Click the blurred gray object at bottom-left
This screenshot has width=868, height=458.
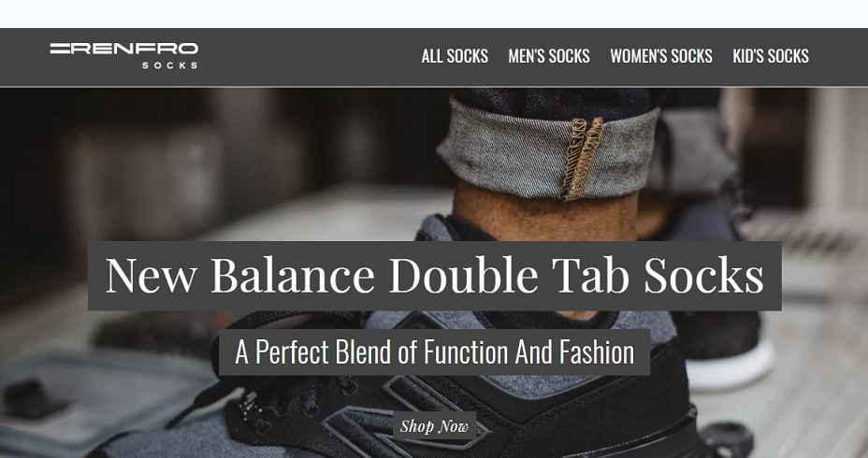[x=83, y=398]
